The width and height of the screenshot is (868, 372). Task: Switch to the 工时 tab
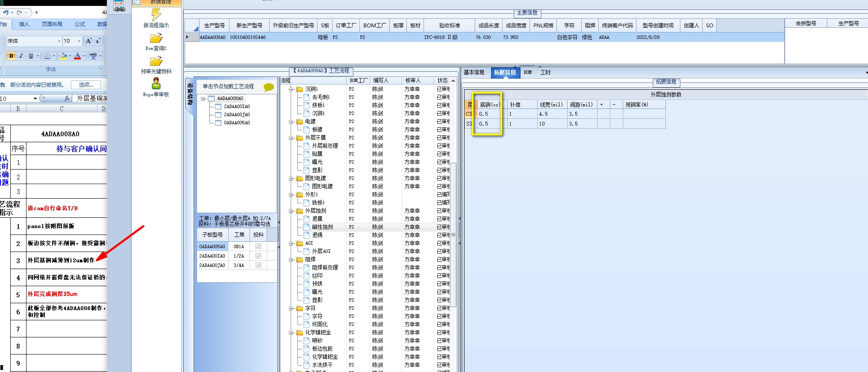pos(545,73)
